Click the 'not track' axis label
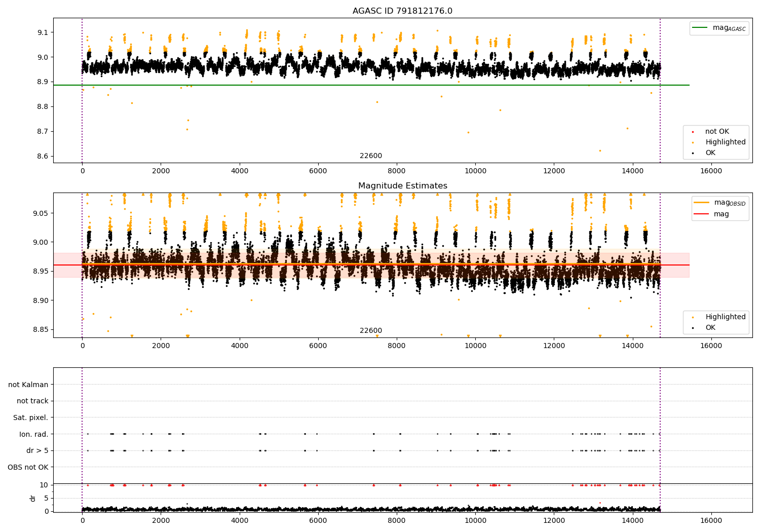 pos(32,401)
